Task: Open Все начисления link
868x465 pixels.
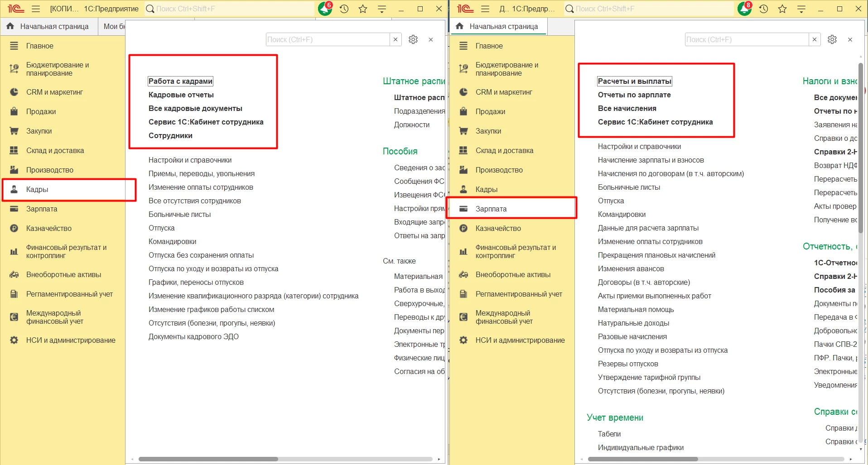Action: (627, 108)
